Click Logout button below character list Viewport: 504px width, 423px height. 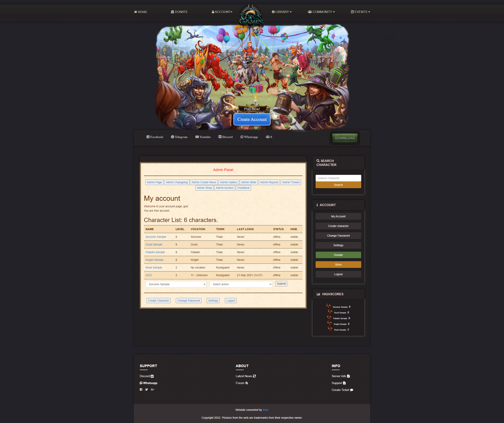coord(231,301)
